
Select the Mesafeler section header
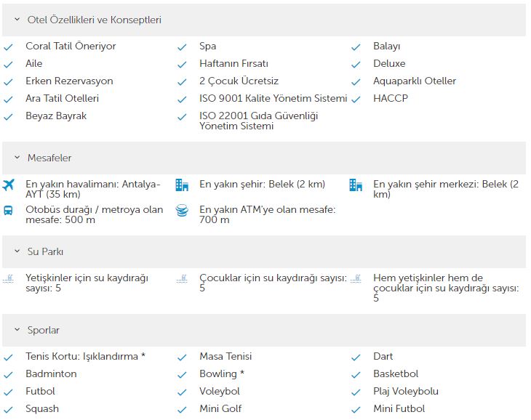point(264,158)
